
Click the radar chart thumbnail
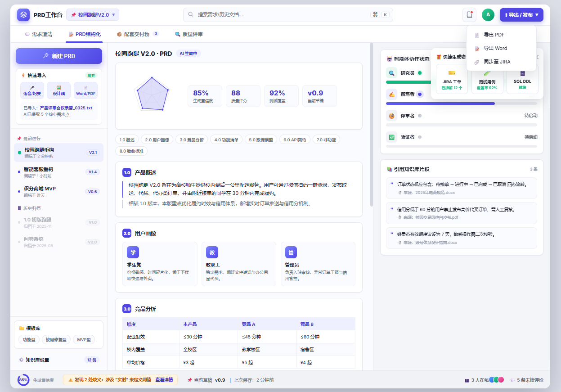point(152,94)
